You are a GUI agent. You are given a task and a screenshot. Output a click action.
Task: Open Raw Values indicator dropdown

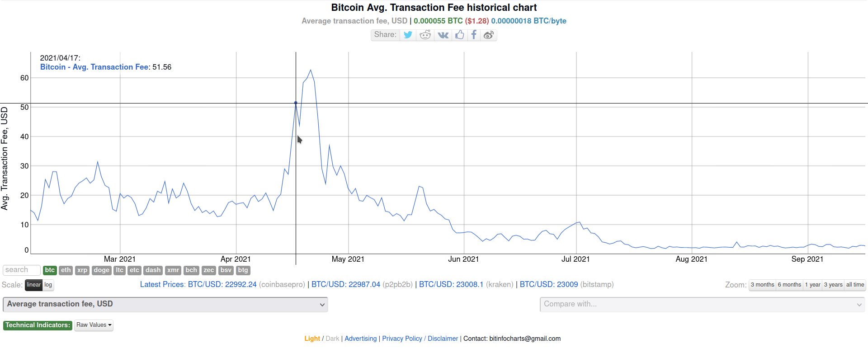pyautogui.click(x=94, y=325)
